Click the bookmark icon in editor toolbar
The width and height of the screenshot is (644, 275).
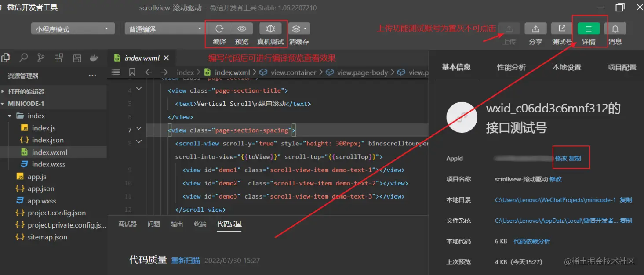click(x=132, y=72)
